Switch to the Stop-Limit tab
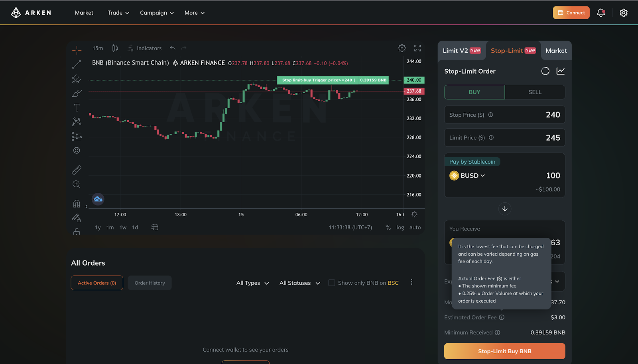638x364 pixels. point(513,51)
